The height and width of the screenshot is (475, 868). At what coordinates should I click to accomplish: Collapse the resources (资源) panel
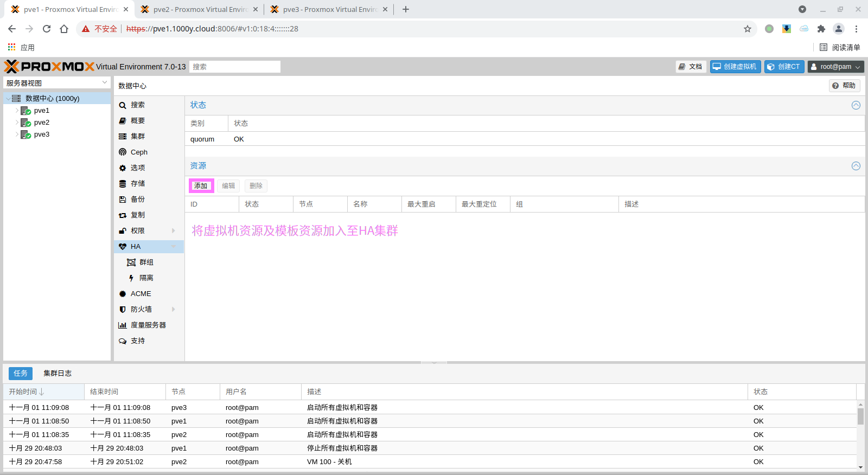click(x=856, y=166)
